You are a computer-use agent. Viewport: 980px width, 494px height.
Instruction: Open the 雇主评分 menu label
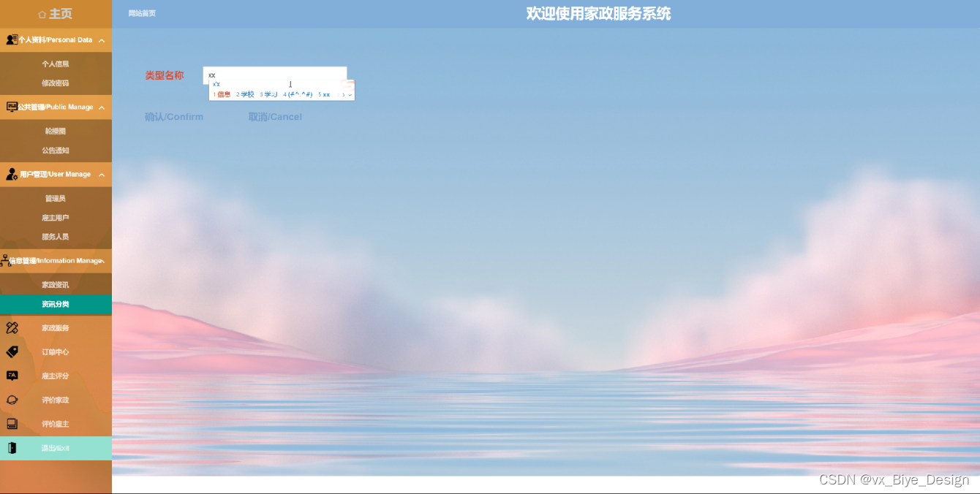(56, 376)
